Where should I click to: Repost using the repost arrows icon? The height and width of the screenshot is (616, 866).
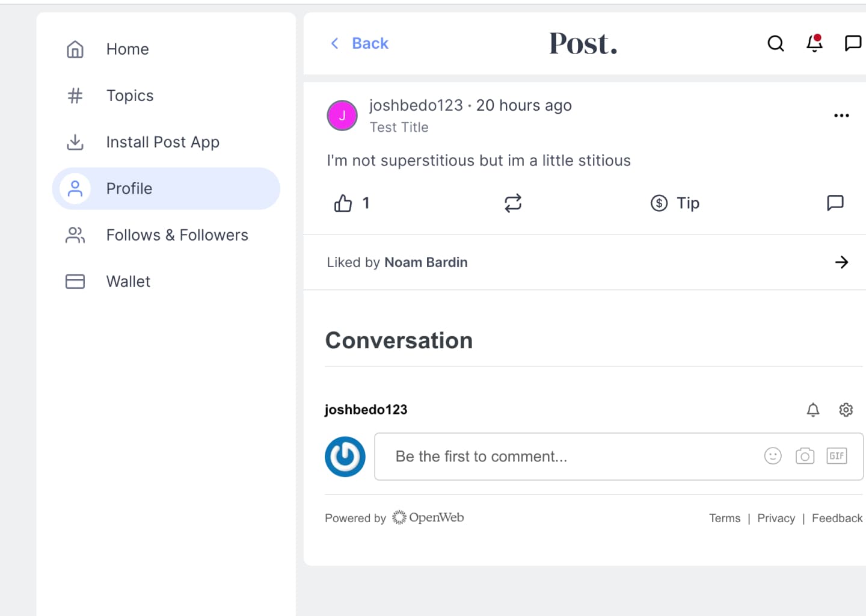pos(512,203)
